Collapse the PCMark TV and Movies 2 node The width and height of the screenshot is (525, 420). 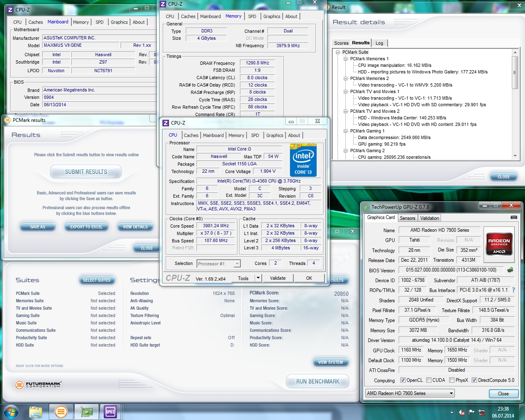345,111
